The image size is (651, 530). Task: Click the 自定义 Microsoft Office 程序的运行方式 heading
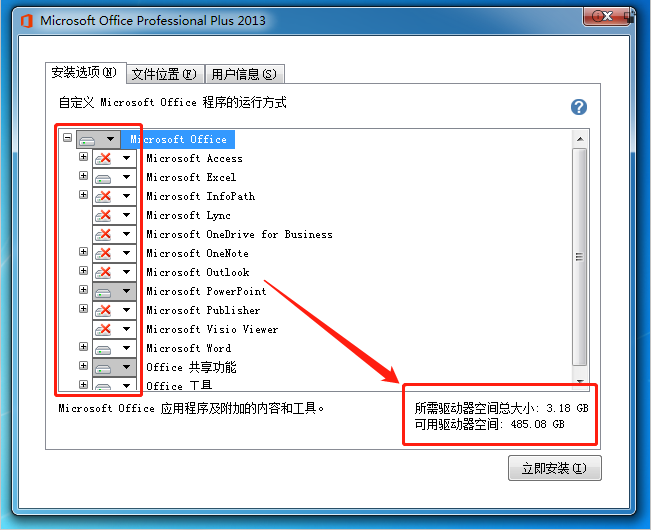[172, 102]
